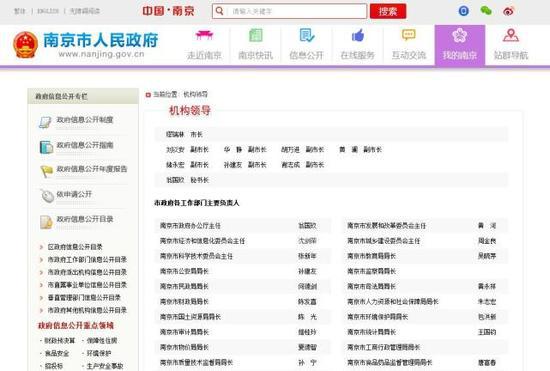Click the mouse icon for 依申请公开
Screen dimensions: 550x371
[x=47, y=196]
